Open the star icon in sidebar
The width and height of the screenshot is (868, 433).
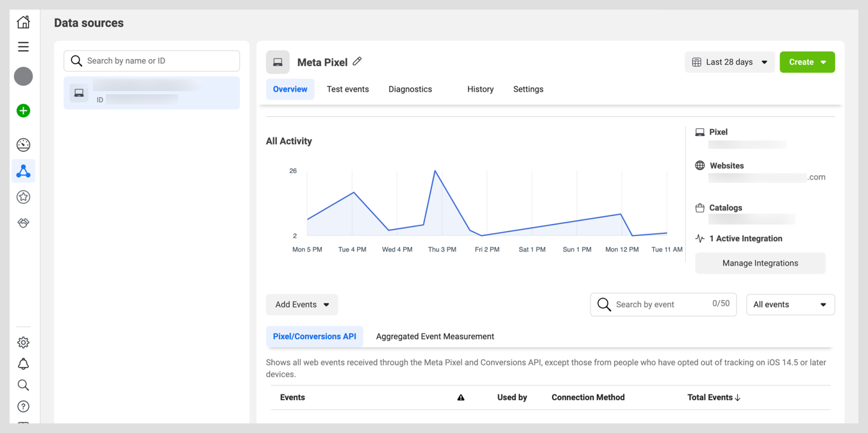point(23,197)
